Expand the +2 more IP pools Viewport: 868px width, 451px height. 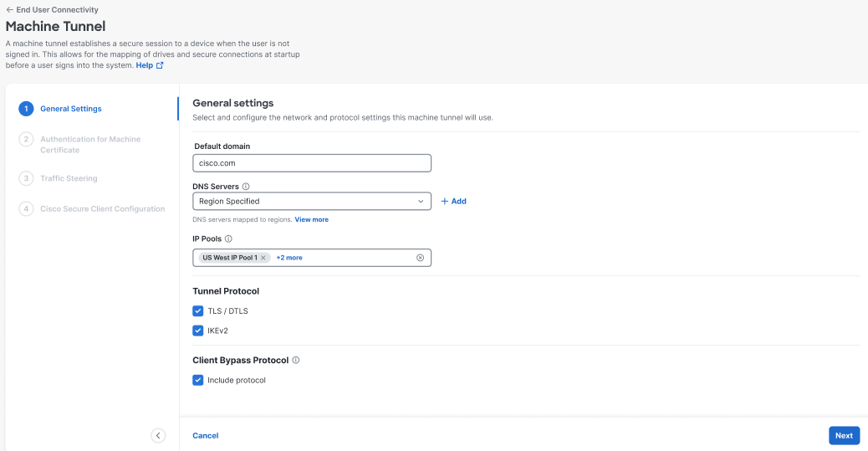click(x=289, y=258)
